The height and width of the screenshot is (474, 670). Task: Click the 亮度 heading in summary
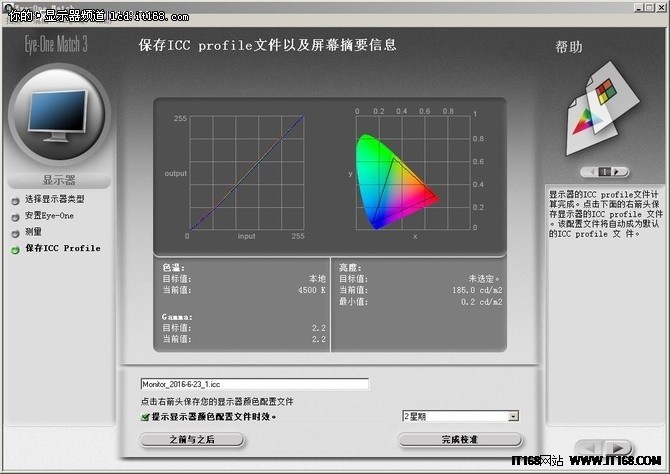tap(350, 268)
